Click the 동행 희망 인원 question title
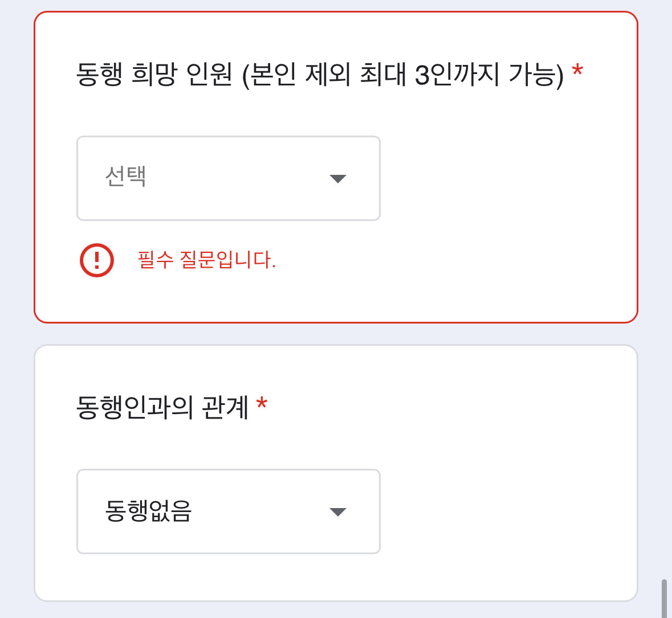 tap(154, 75)
